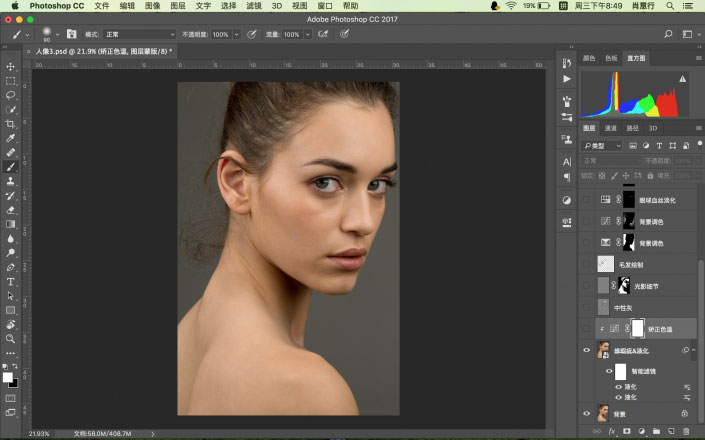Screen dimensions: 705x440
Task: Click the delete layer trash icon
Action: point(686,431)
